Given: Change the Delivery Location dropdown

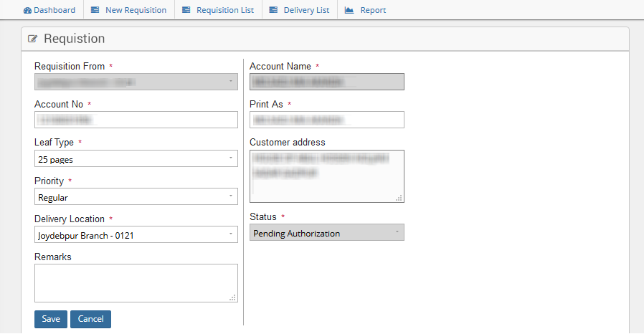Looking at the screenshot, I should [x=136, y=234].
